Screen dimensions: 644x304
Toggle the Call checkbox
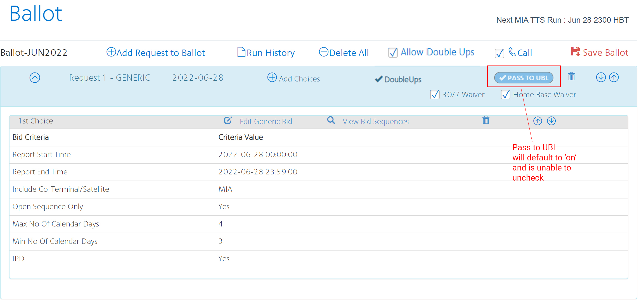click(499, 53)
